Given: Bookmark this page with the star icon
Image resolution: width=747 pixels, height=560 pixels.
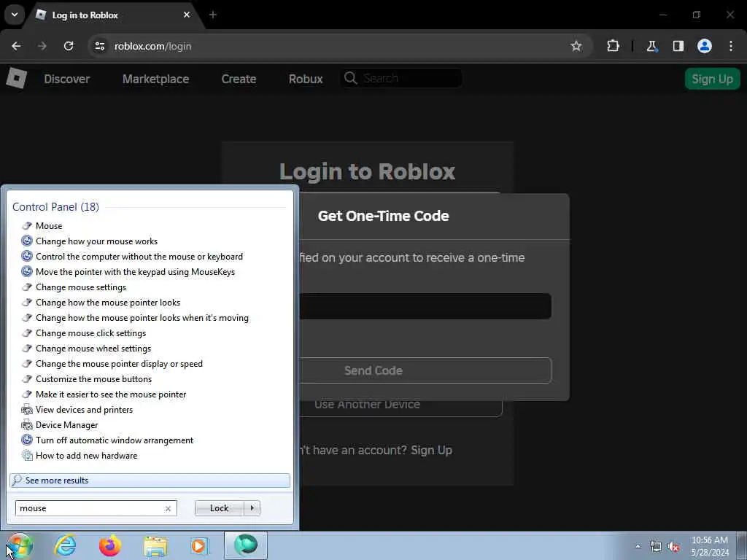Looking at the screenshot, I should tap(576, 46).
